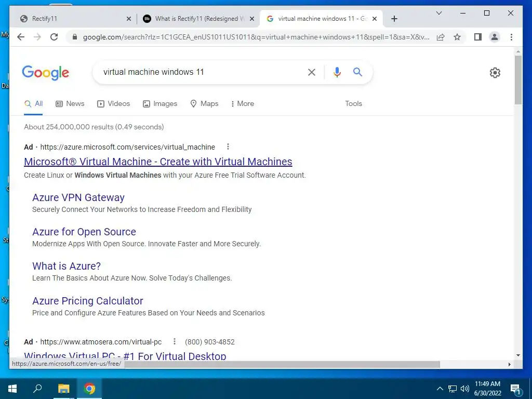532x399 pixels.
Task: Open Azure for Open Source link
Action: [x=84, y=232]
